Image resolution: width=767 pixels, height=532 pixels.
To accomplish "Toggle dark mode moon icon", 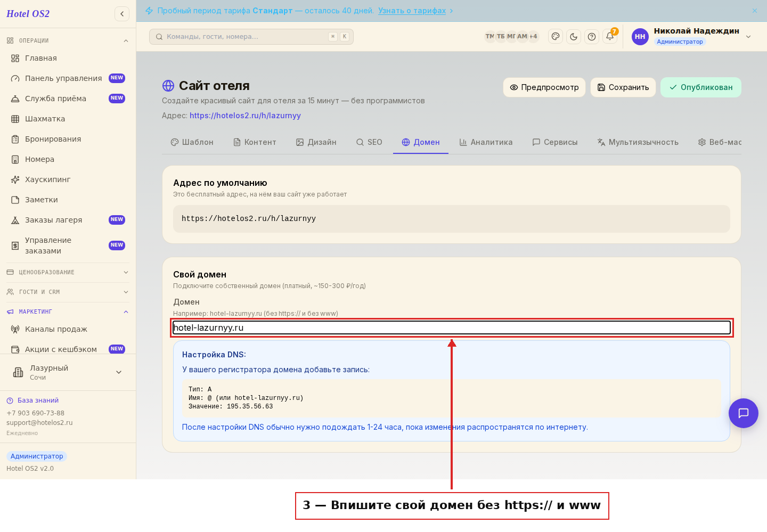I will click(x=574, y=37).
